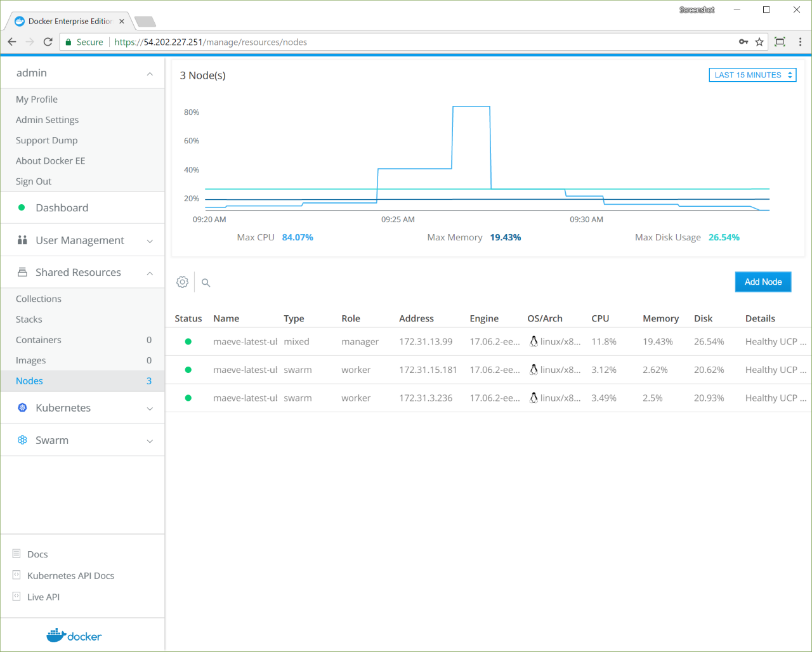Click the Max CPU 84.07% value below the chart

(x=297, y=237)
